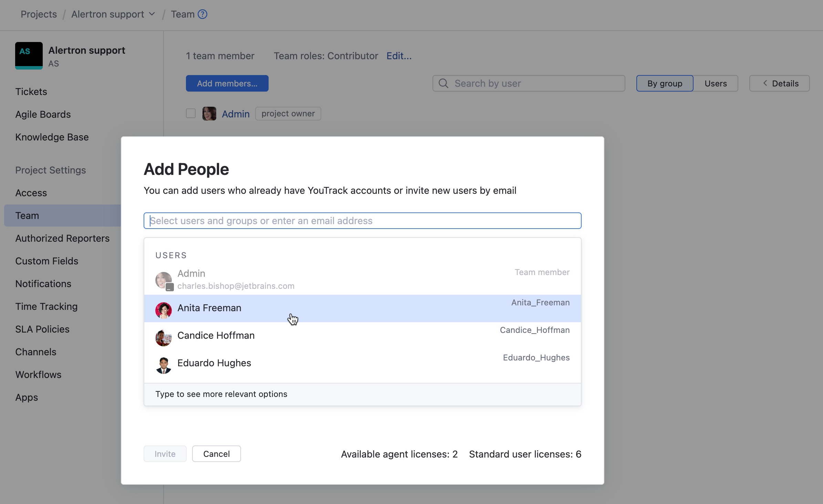Cancel the Add People dialog
The image size is (823, 504).
click(216, 454)
